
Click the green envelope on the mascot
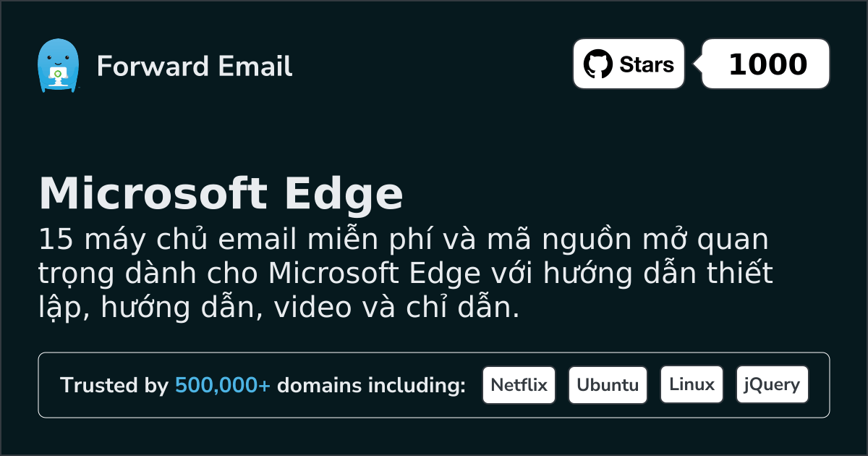(57, 74)
